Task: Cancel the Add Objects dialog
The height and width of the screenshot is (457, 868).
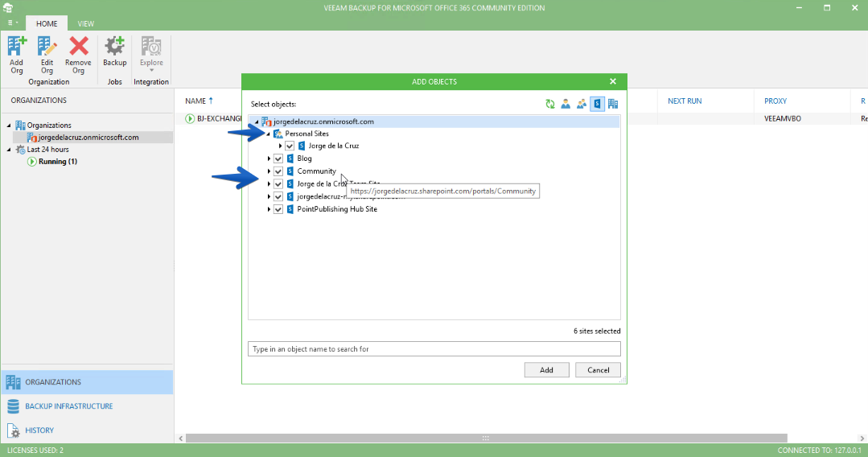Action: pyautogui.click(x=598, y=370)
